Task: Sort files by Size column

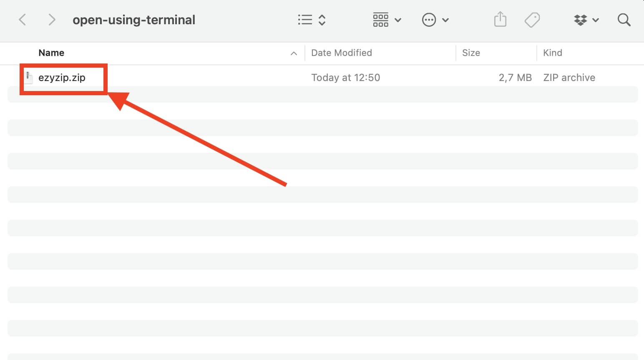Action: click(x=471, y=53)
